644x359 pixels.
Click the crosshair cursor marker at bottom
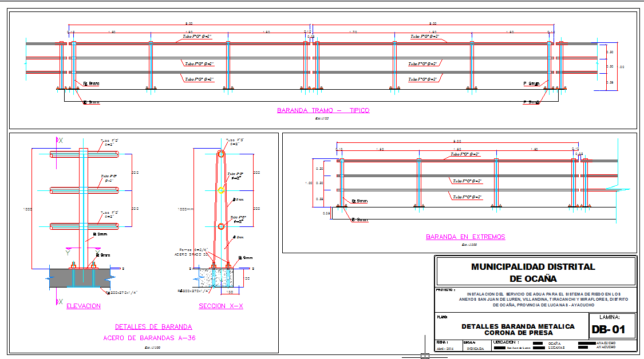point(425,357)
